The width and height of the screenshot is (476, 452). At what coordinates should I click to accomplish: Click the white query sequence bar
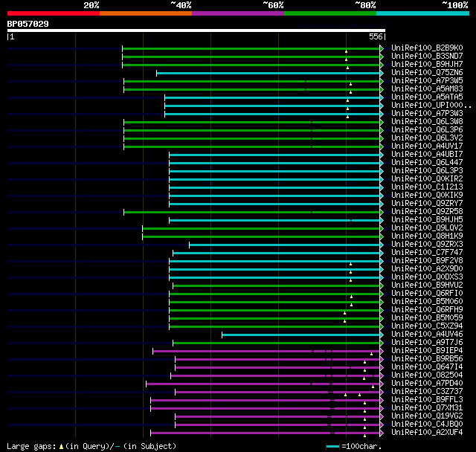(x=196, y=30)
